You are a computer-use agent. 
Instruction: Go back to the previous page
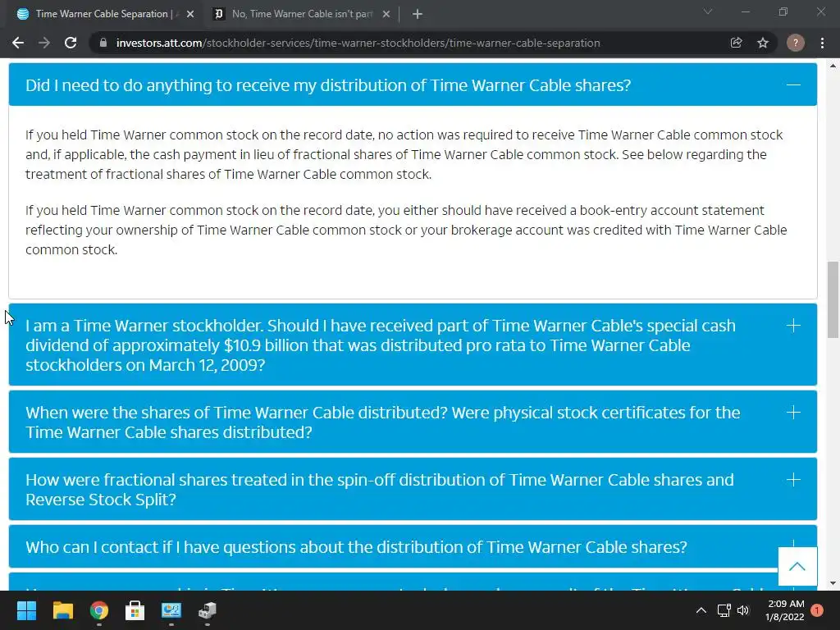tap(18, 43)
